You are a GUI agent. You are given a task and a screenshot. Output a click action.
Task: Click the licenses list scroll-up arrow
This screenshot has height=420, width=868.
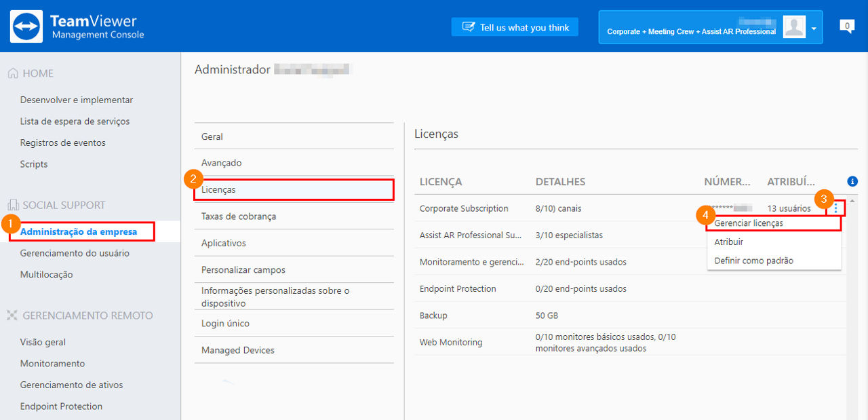tap(852, 201)
